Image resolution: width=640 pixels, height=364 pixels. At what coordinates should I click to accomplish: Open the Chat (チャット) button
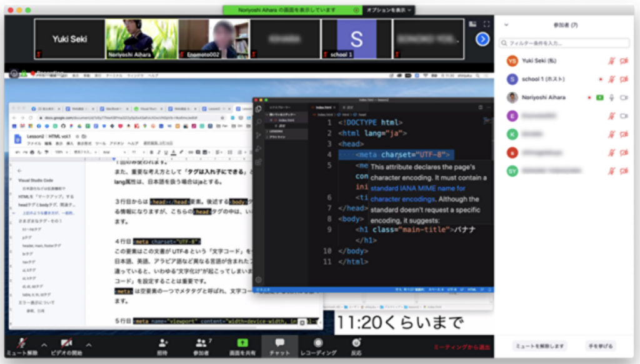pyautogui.click(x=279, y=347)
